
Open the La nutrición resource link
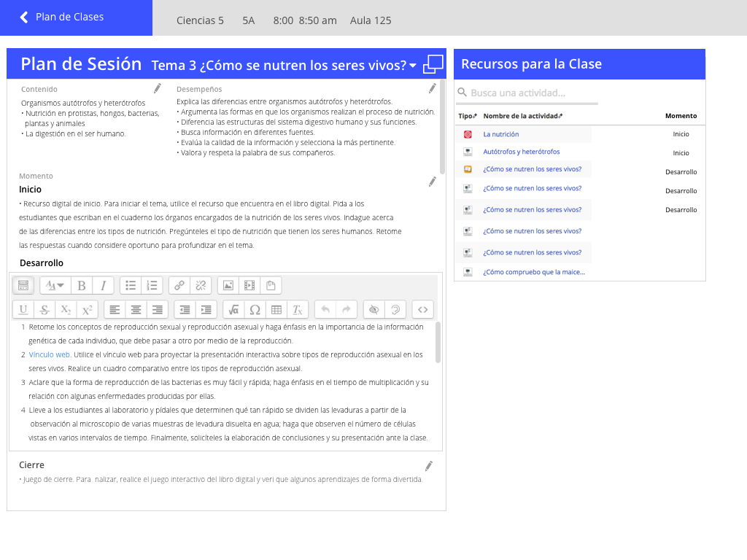coord(501,134)
